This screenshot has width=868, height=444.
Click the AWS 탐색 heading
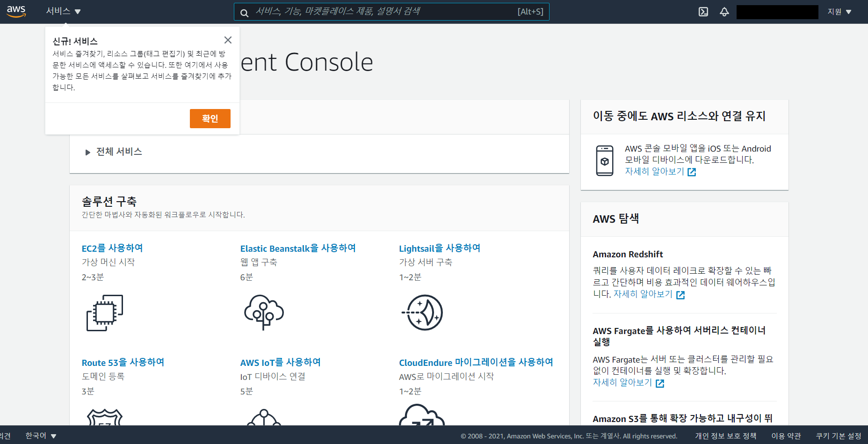coord(616,218)
